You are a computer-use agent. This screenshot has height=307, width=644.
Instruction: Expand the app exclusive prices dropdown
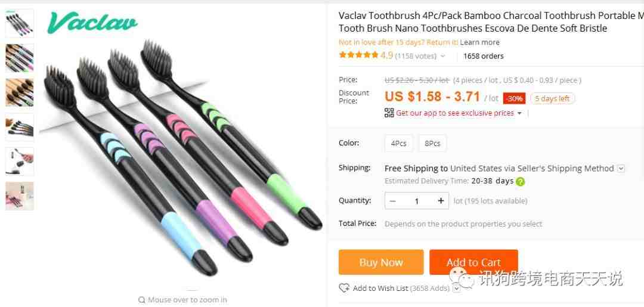pos(519,113)
